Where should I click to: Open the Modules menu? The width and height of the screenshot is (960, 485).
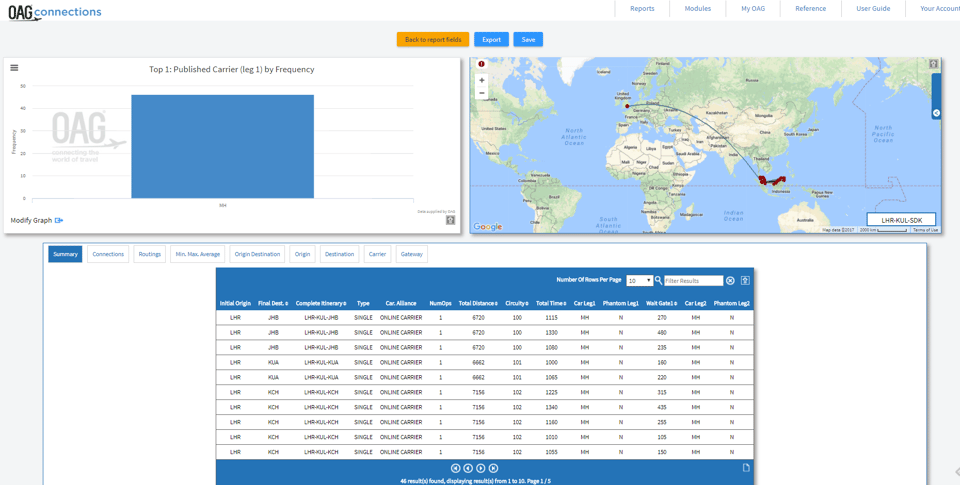(x=698, y=9)
